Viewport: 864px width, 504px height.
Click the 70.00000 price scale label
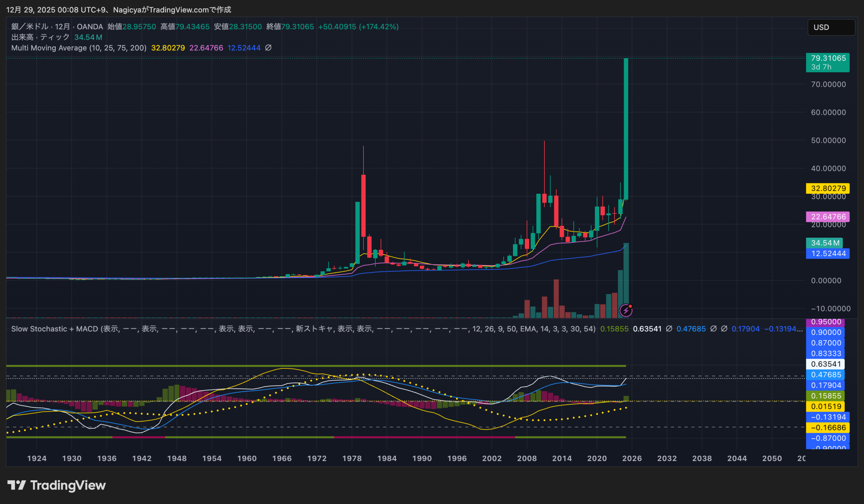click(828, 84)
